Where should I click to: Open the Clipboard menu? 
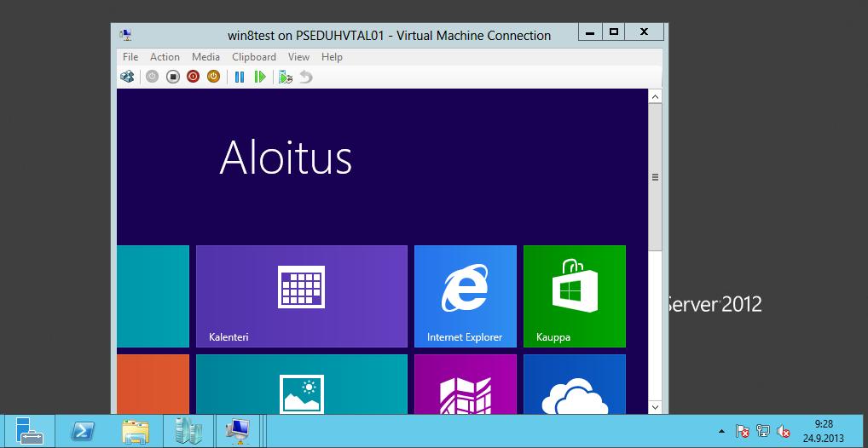pos(254,57)
